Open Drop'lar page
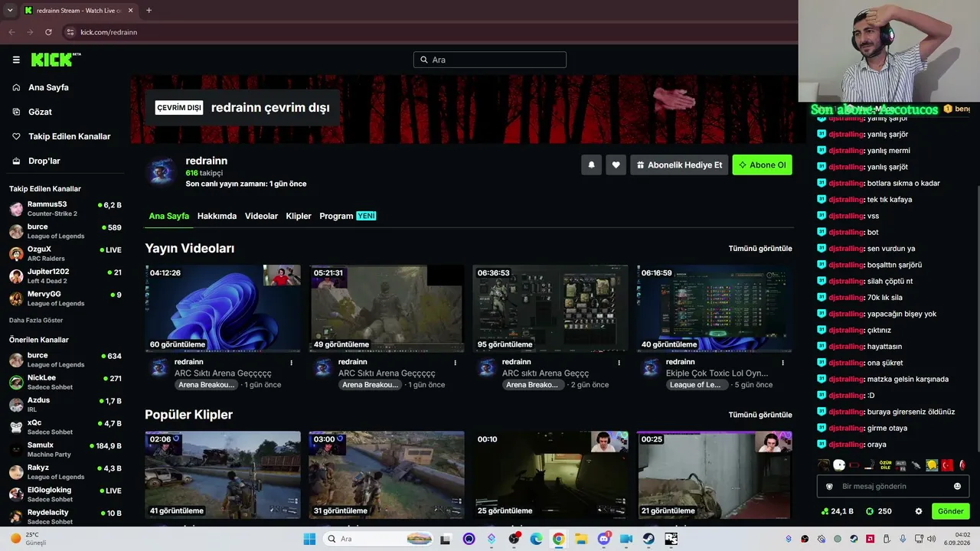This screenshot has height=551, width=980. (44, 161)
